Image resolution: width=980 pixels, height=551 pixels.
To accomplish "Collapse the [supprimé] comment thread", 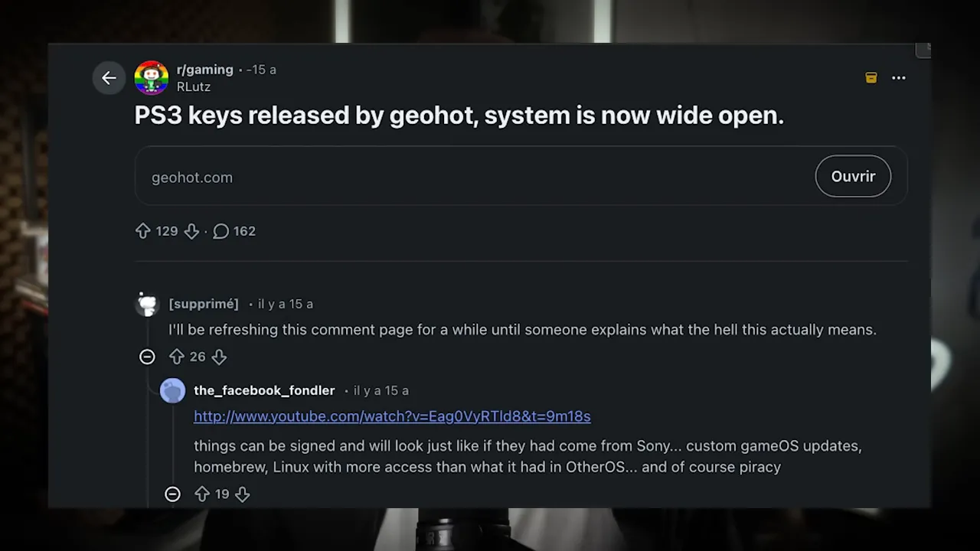I will point(146,356).
